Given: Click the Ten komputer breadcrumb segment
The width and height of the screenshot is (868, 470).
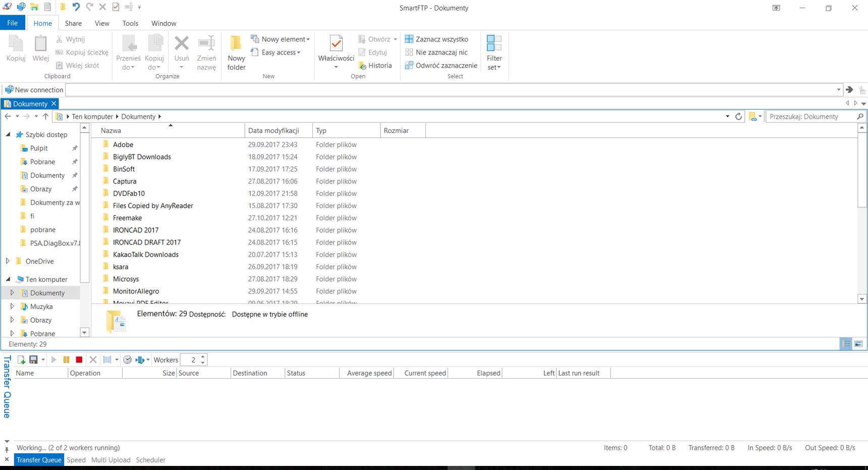Looking at the screenshot, I should [x=92, y=117].
